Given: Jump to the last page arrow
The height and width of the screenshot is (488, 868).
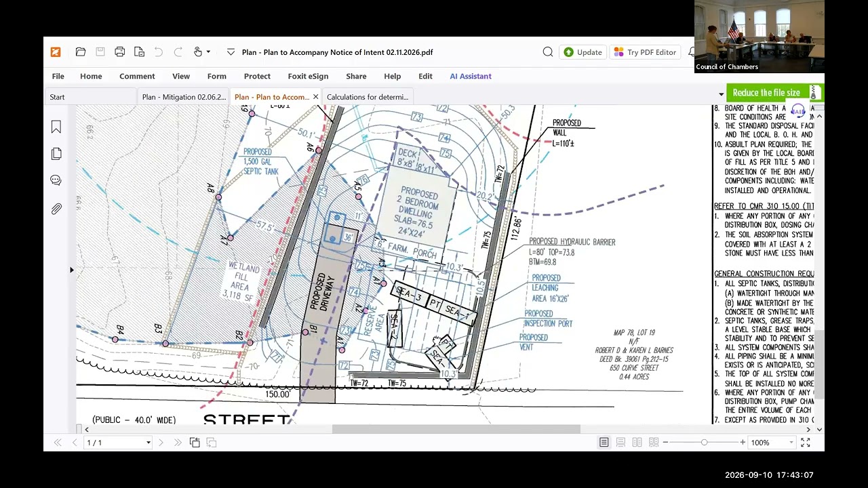Looking at the screenshot, I should [x=178, y=443].
